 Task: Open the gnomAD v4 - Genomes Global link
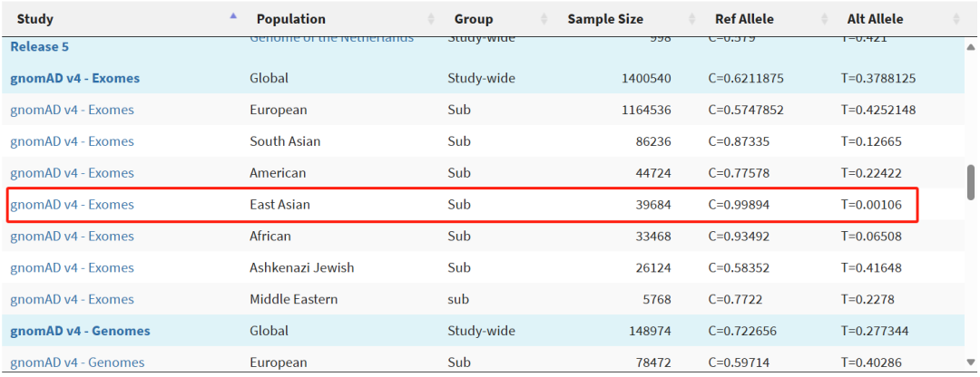tap(80, 331)
